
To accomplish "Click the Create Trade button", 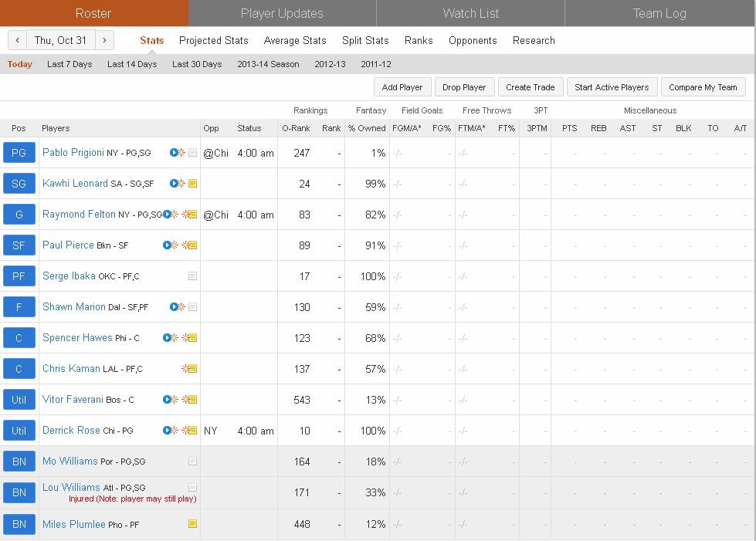I will (531, 87).
